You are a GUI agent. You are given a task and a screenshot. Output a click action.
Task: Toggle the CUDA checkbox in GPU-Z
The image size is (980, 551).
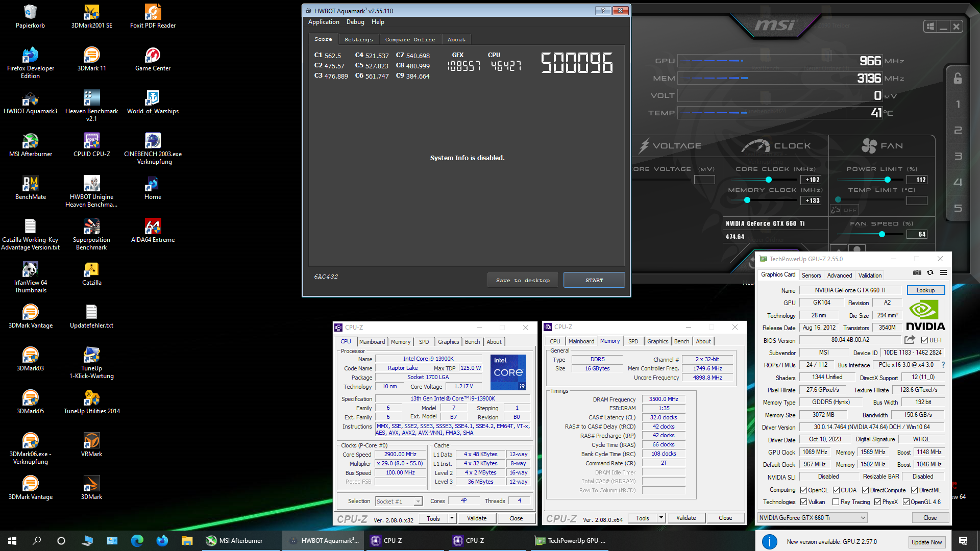point(836,490)
